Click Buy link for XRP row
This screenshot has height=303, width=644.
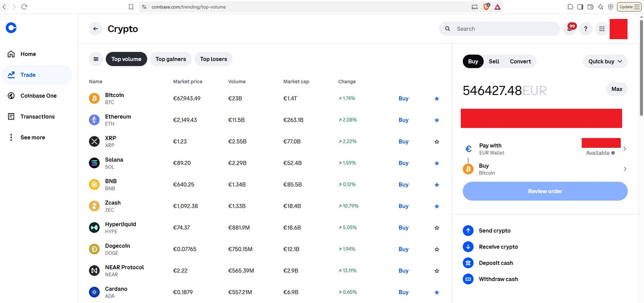pos(404,142)
